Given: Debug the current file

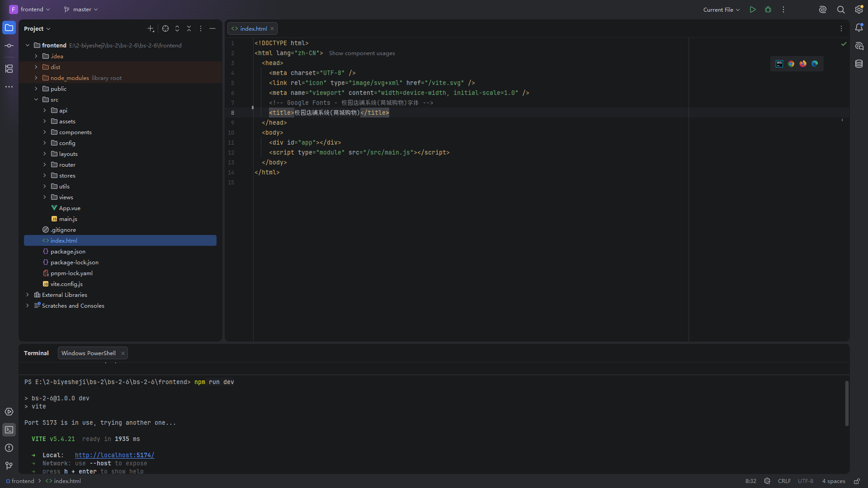Looking at the screenshot, I should (768, 9).
